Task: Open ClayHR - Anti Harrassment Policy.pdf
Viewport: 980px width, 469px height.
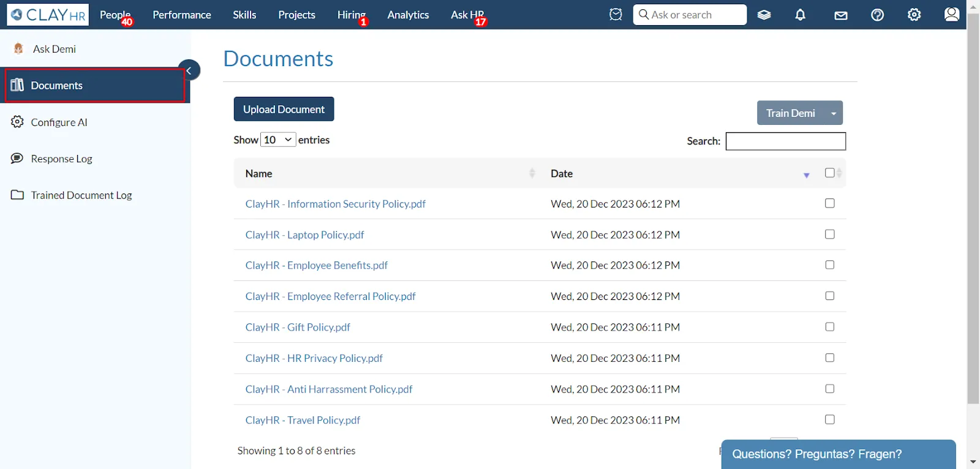Action: pos(328,389)
